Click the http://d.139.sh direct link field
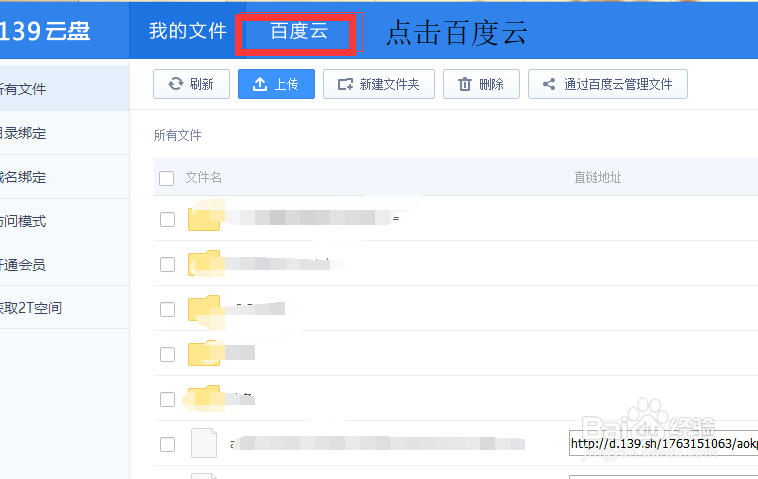 pyautogui.click(x=663, y=443)
